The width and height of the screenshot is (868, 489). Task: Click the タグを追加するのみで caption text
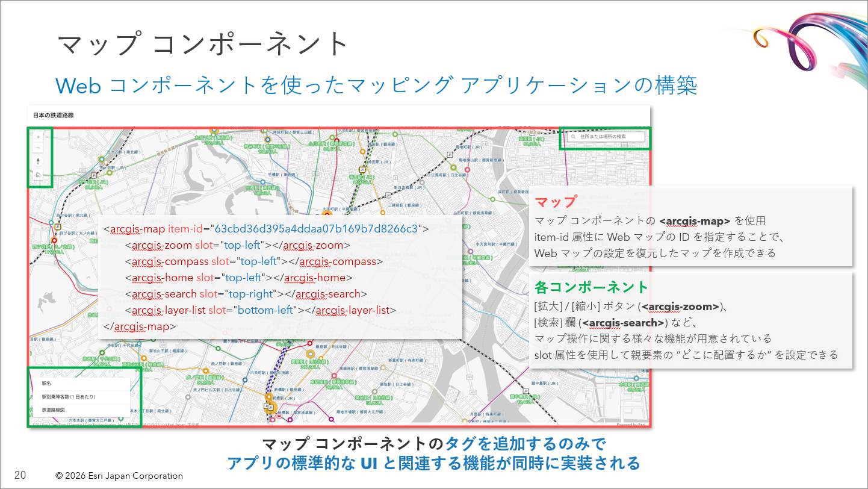pyautogui.click(x=524, y=444)
